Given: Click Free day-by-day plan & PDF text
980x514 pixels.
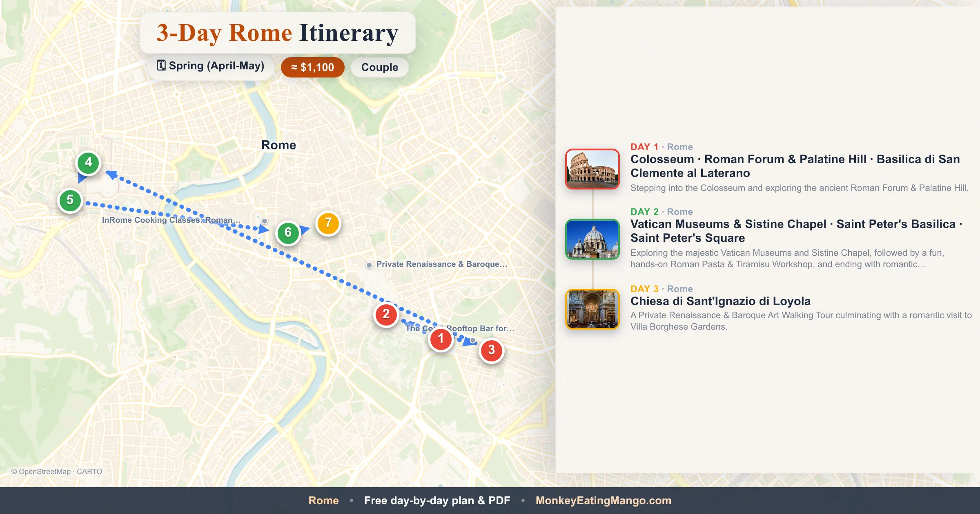Looking at the screenshot, I should [437, 501].
